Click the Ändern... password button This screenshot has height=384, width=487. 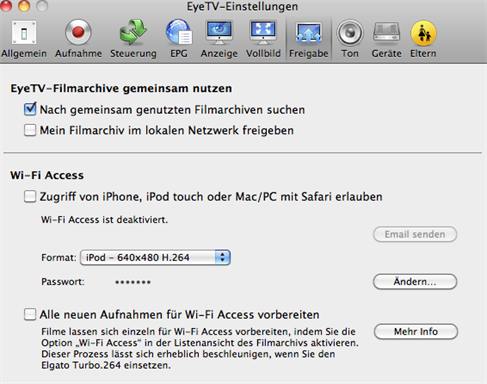pos(415,282)
